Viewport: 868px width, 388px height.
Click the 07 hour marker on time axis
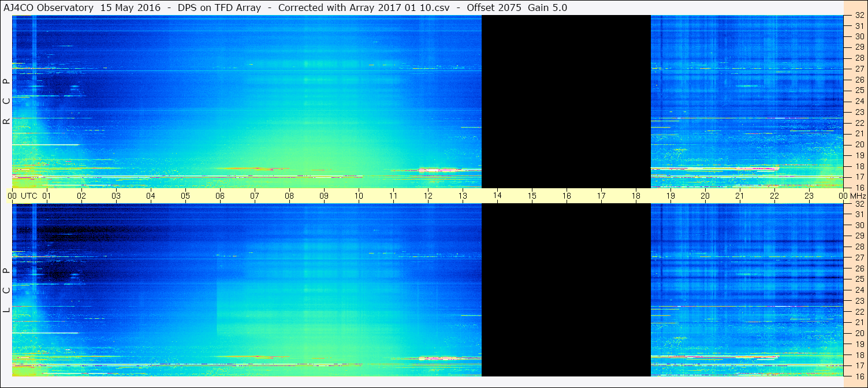pyautogui.click(x=255, y=196)
